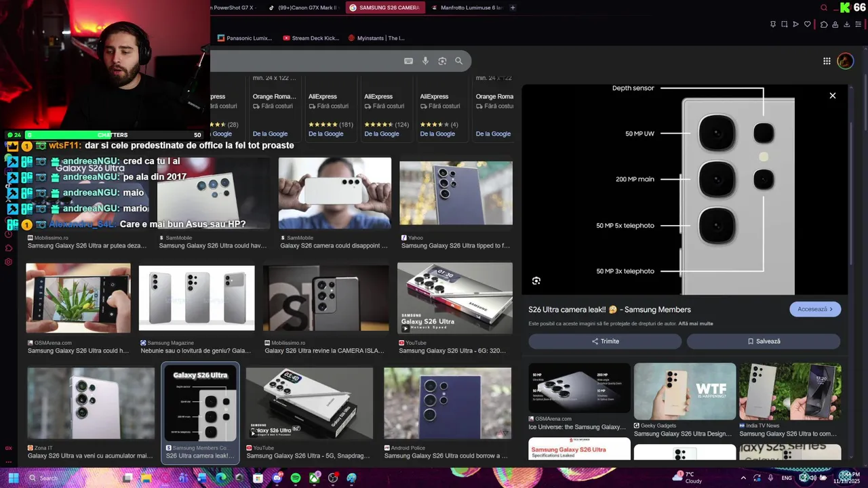Open Google Lens search on preview image
868x488 pixels.
click(x=536, y=281)
